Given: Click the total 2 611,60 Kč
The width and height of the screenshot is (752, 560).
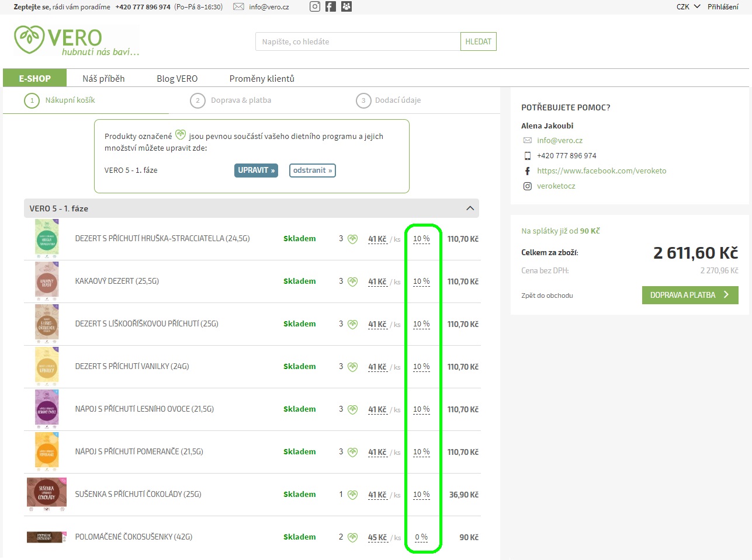Looking at the screenshot, I should pyautogui.click(x=695, y=253).
